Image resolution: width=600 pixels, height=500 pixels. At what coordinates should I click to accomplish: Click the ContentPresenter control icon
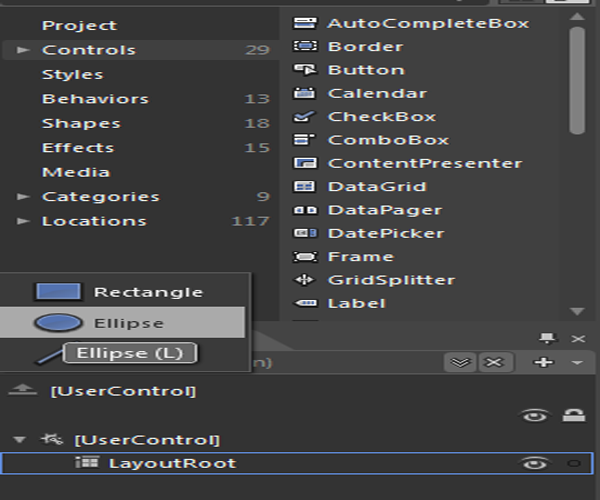[x=305, y=163]
